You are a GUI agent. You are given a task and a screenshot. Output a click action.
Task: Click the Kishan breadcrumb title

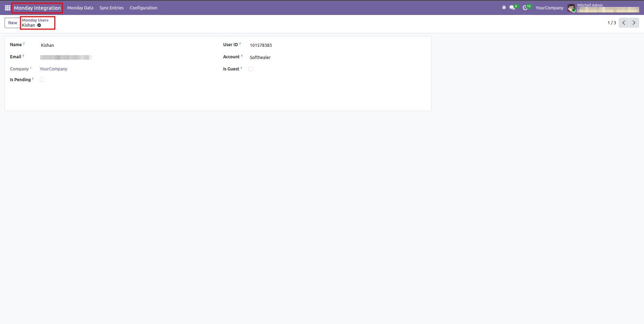[x=28, y=25]
